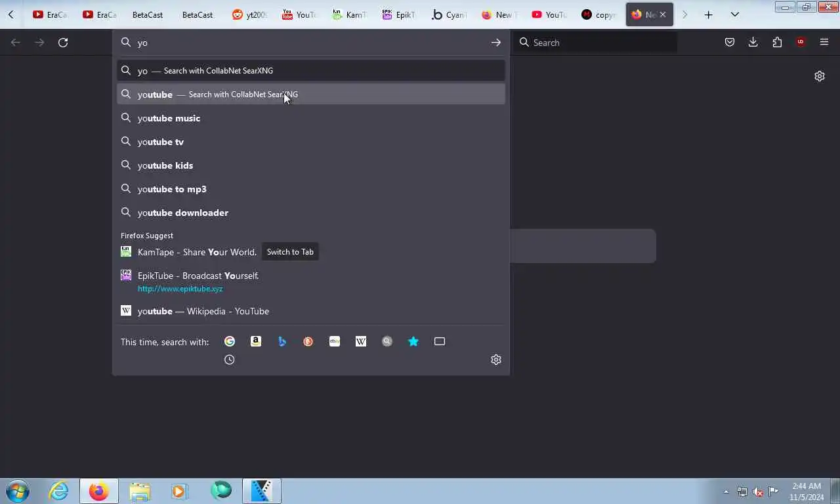Search this time with Wikipedia

(x=361, y=341)
